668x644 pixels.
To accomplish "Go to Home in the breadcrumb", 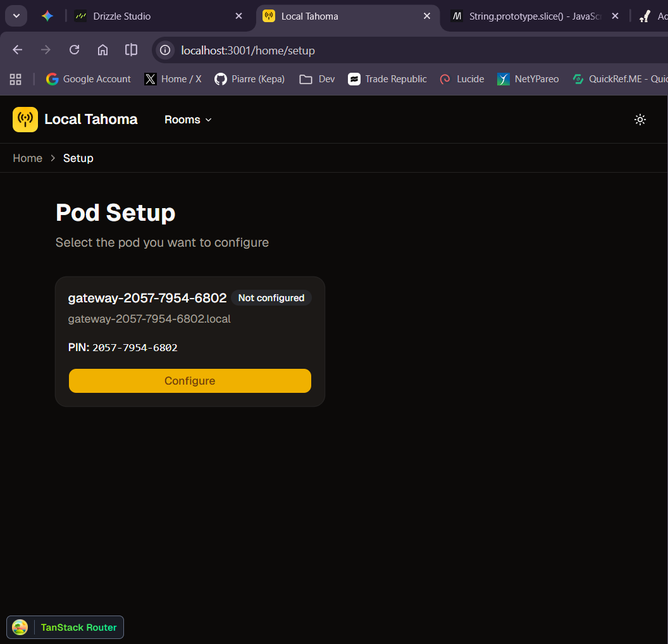I will [x=27, y=158].
